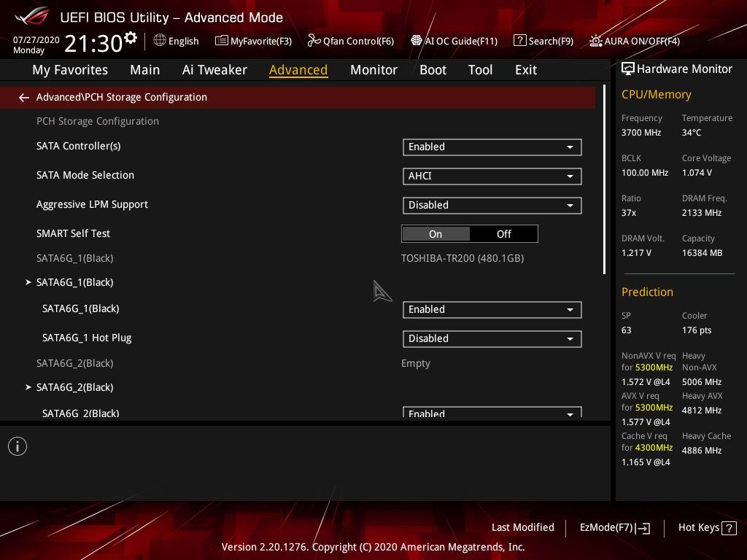Click Qfan Control(F6) label

pyautogui.click(x=358, y=42)
